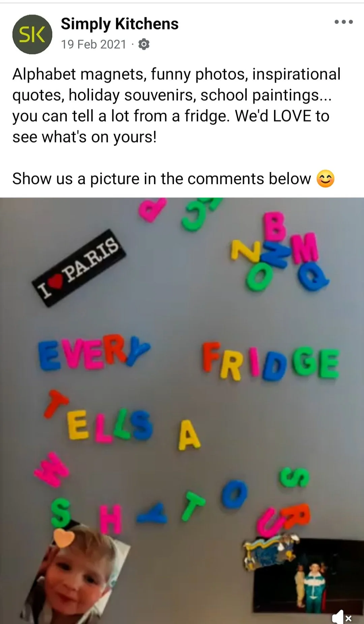Open the Simply Kitchens page name link

(120, 24)
